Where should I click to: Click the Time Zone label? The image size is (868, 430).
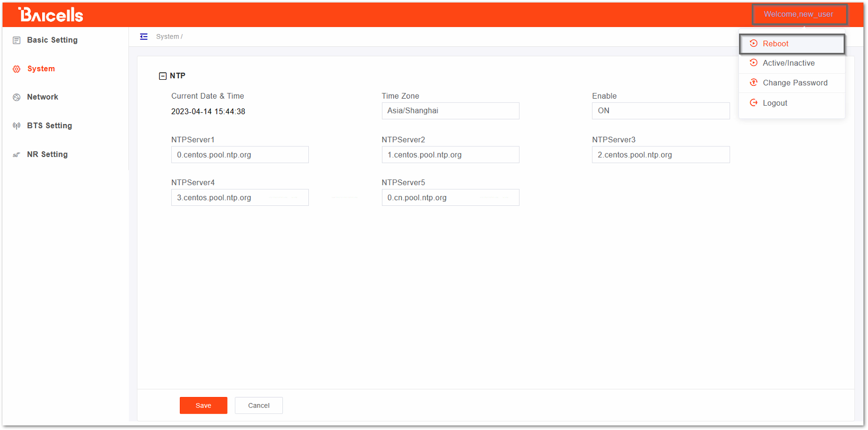coord(400,96)
